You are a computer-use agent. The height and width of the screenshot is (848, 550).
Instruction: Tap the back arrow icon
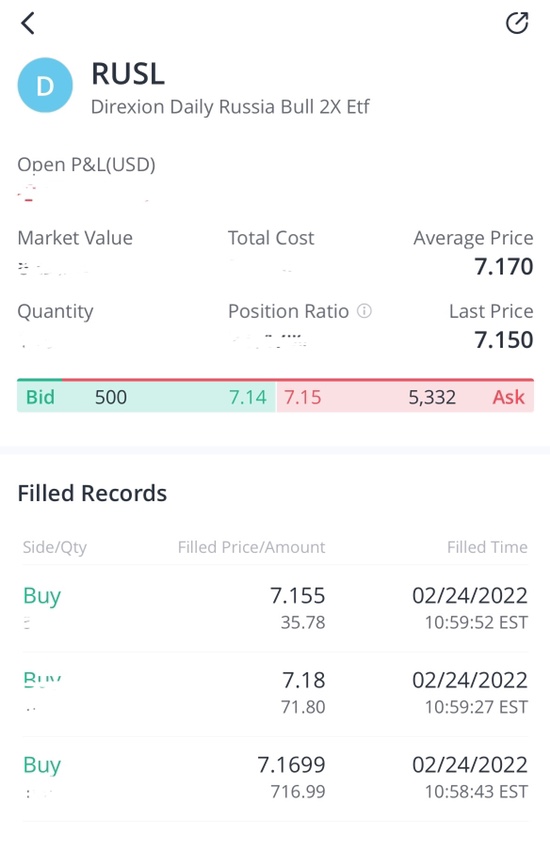pos(28,23)
